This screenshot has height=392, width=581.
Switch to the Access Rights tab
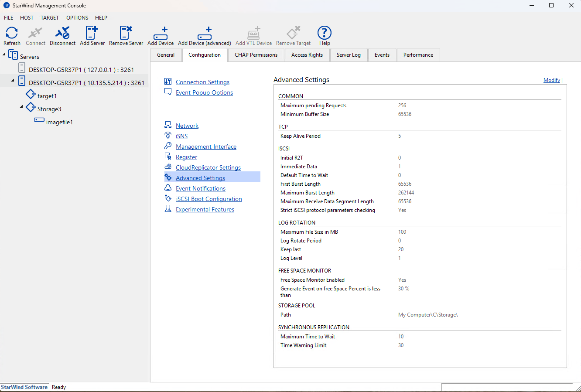[x=307, y=55]
